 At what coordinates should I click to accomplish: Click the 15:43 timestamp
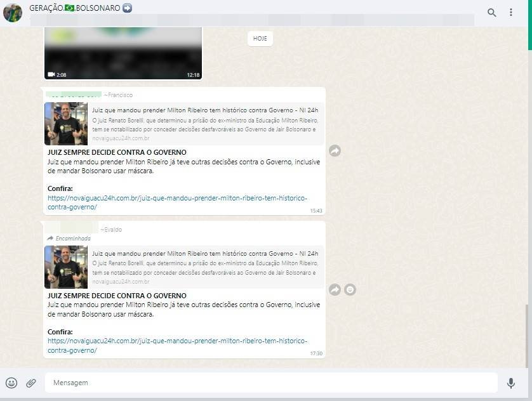[x=316, y=211]
